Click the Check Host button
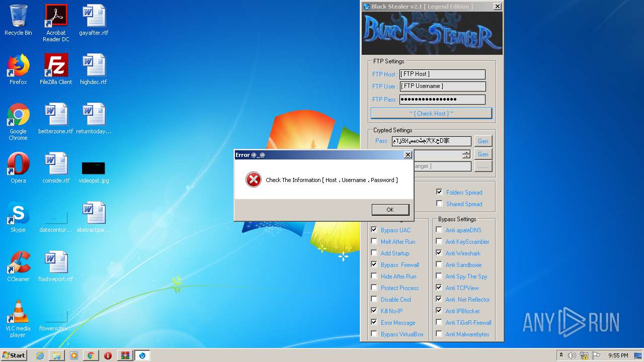This screenshot has height=362, width=644. (431, 113)
